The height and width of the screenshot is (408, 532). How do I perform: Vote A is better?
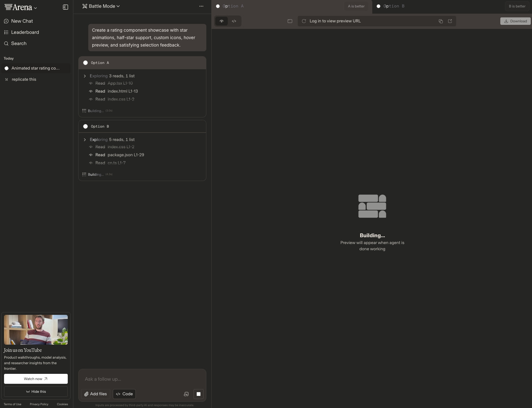356,6
